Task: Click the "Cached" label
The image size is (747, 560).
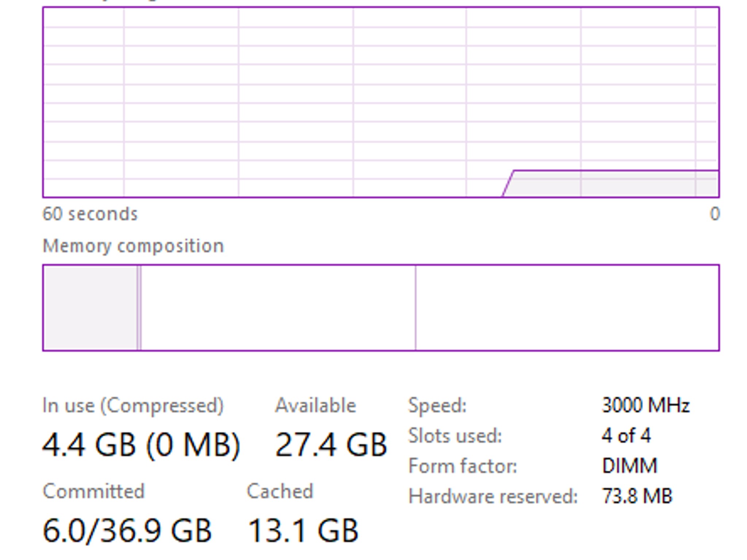Action: point(280,491)
